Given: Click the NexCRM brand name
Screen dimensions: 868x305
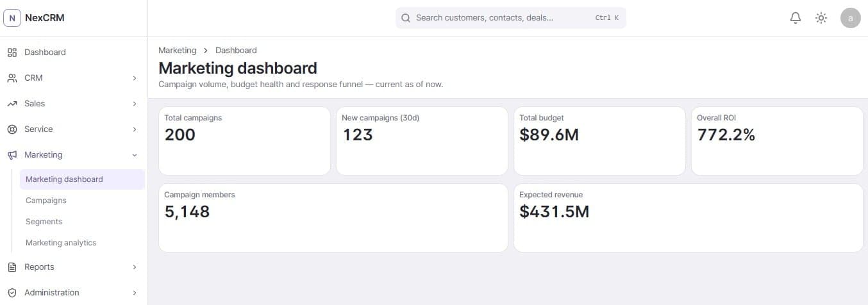Looking at the screenshot, I should click(x=45, y=18).
